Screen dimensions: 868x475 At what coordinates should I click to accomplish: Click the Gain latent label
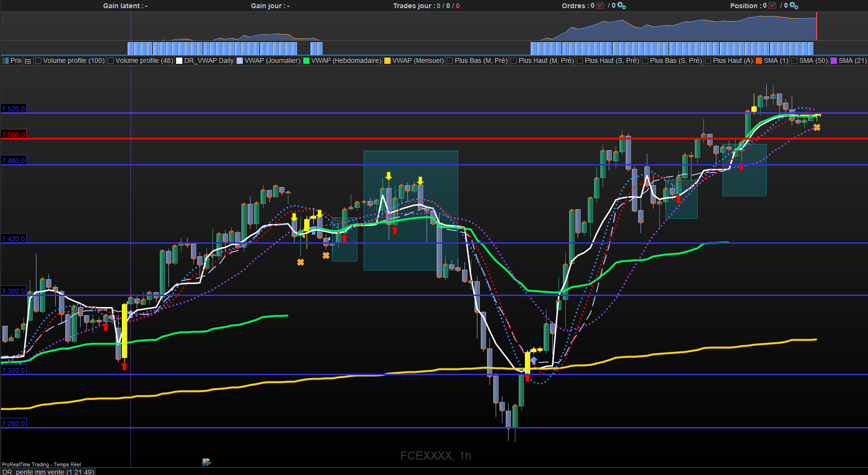coord(125,6)
